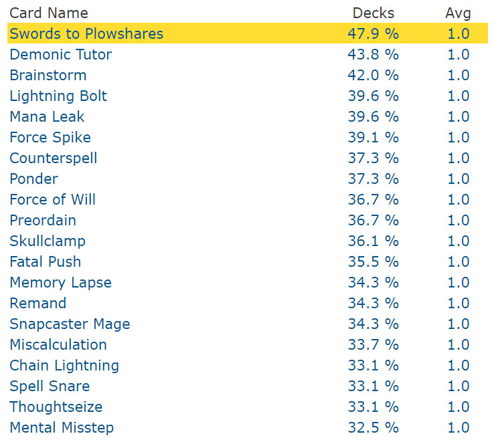The height and width of the screenshot is (448, 496).
Task: Open the Brainstorm card page
Action: click(x=48, y=75)
